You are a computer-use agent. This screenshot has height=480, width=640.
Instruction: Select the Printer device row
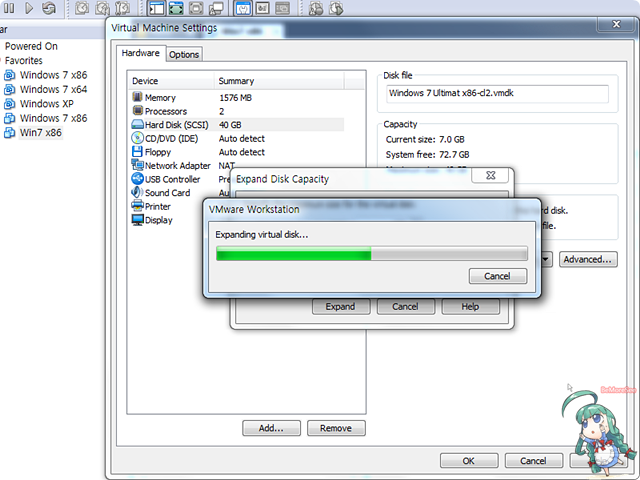click(151, 206)
